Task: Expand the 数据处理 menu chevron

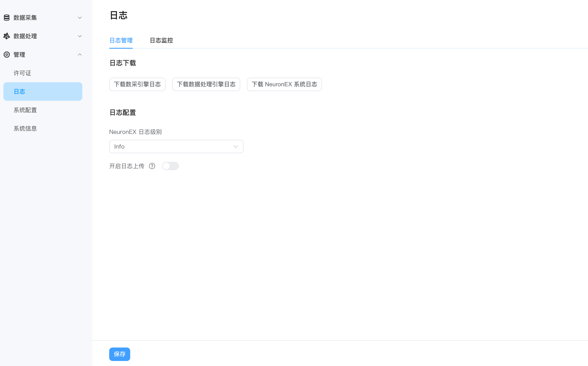Action: coord(80,36)
